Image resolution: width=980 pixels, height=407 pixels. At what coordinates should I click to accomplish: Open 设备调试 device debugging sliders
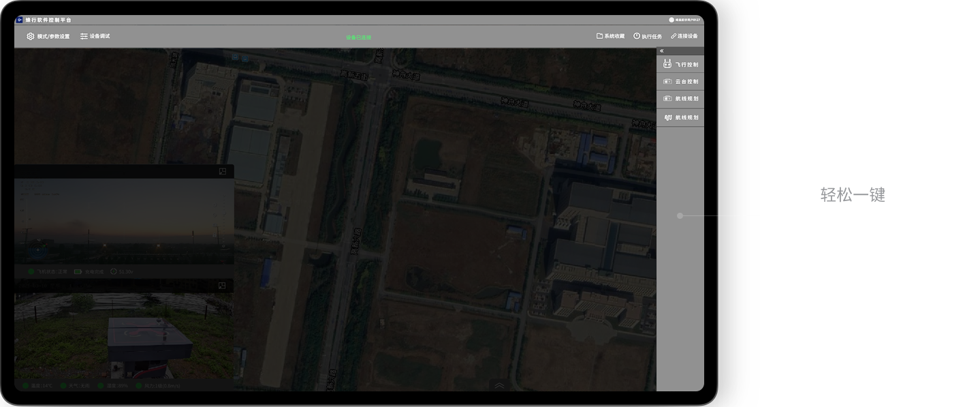coord(95,36)
